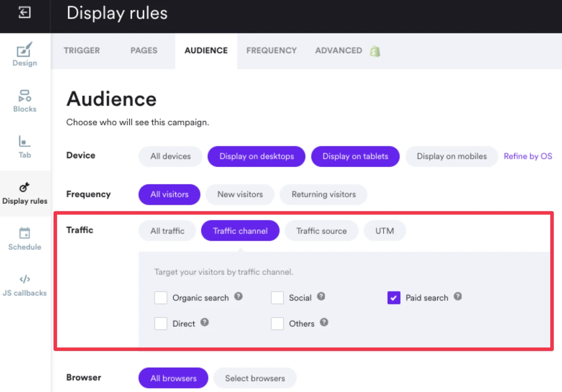Enable the Organic search checkbox
This screenshot has width=562, height=392.
161,298
